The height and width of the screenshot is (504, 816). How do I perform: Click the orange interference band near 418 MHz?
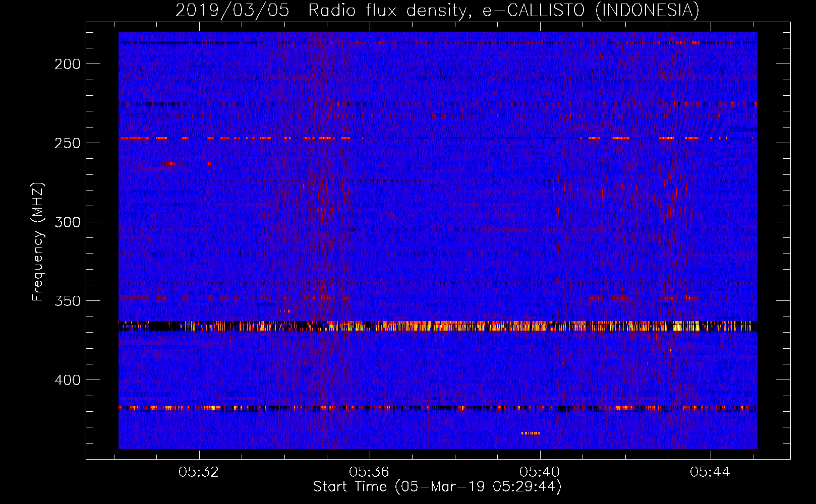point(438,408)
